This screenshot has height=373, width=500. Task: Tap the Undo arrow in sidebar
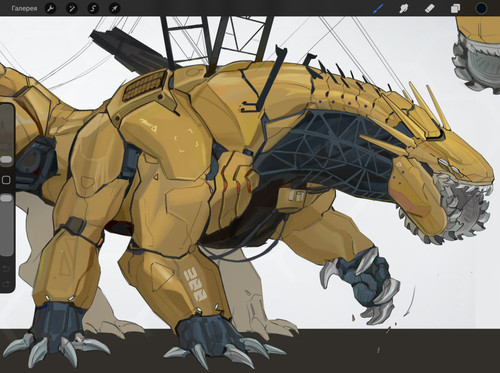tap(6, 269)
